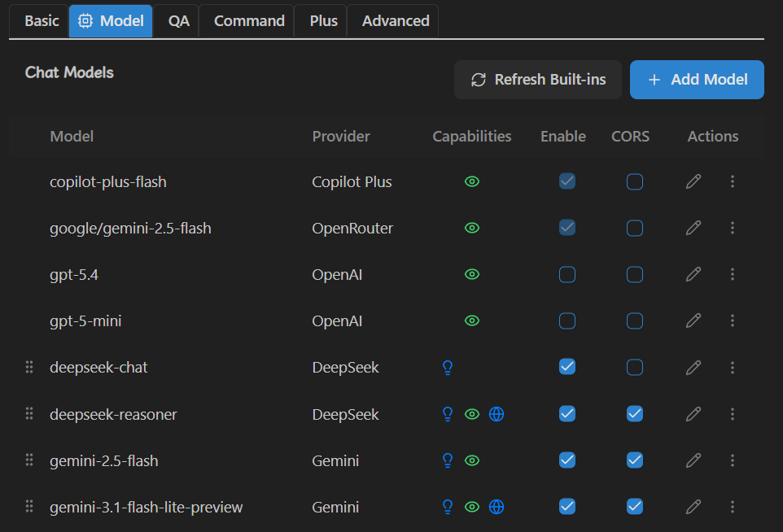This screenshot has width=783, height=532.
Task: Click the Chat Models heading
Action: click(69, 72)
